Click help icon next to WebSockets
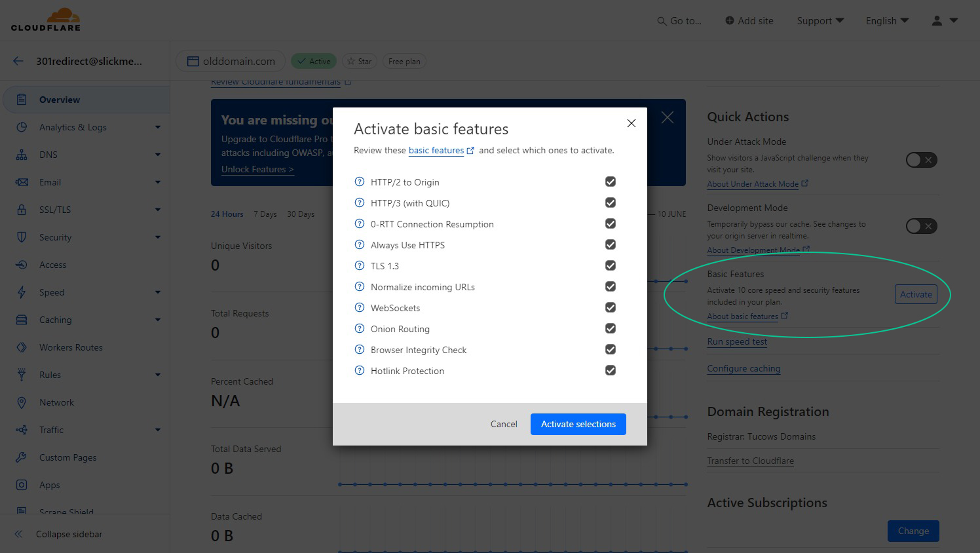 click(359, 307)
